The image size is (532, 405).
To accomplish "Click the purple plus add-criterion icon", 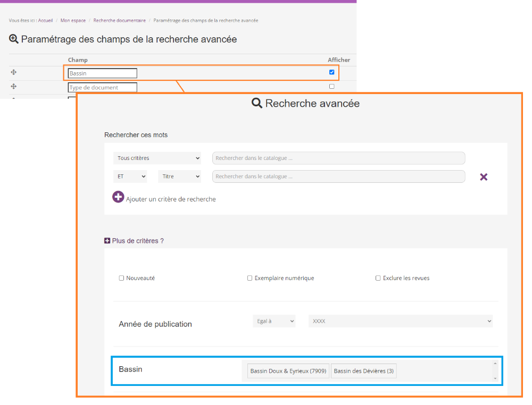I will (118, 197).
